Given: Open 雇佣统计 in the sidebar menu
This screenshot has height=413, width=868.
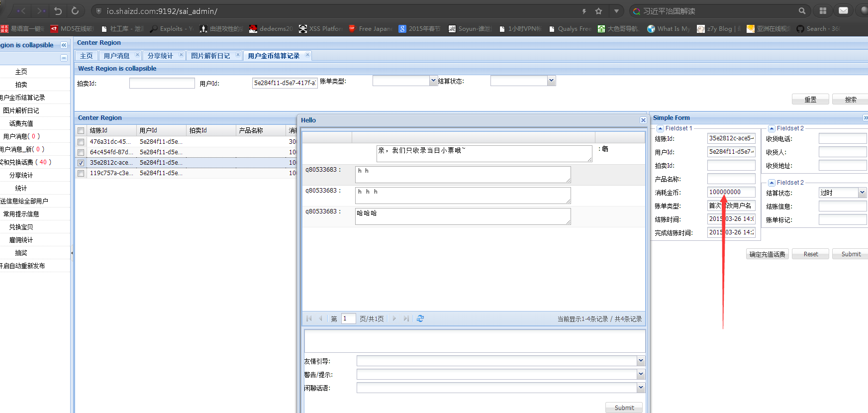Looking at the screenshot, I should coord(21,240).
